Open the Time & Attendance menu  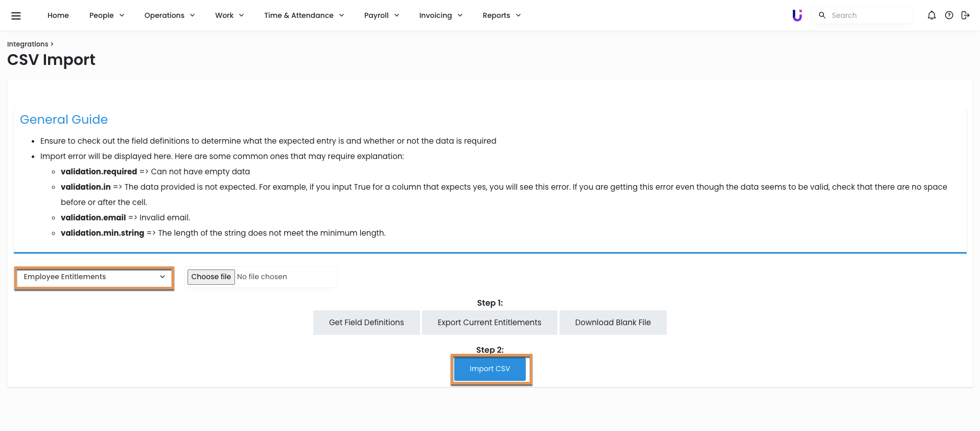pos(304,15)
